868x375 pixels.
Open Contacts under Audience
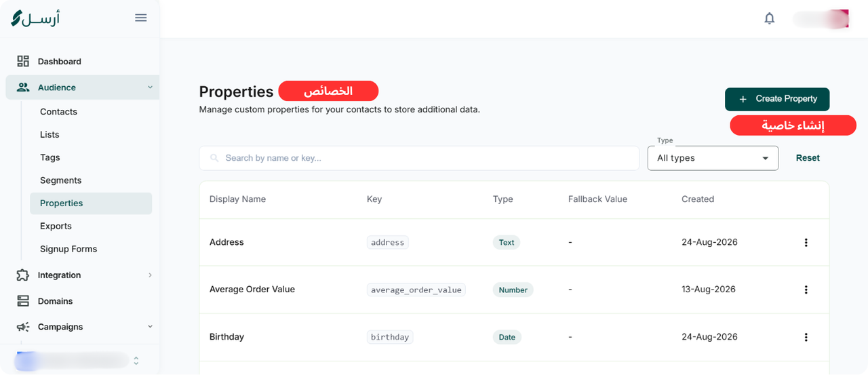click(58, 112)
